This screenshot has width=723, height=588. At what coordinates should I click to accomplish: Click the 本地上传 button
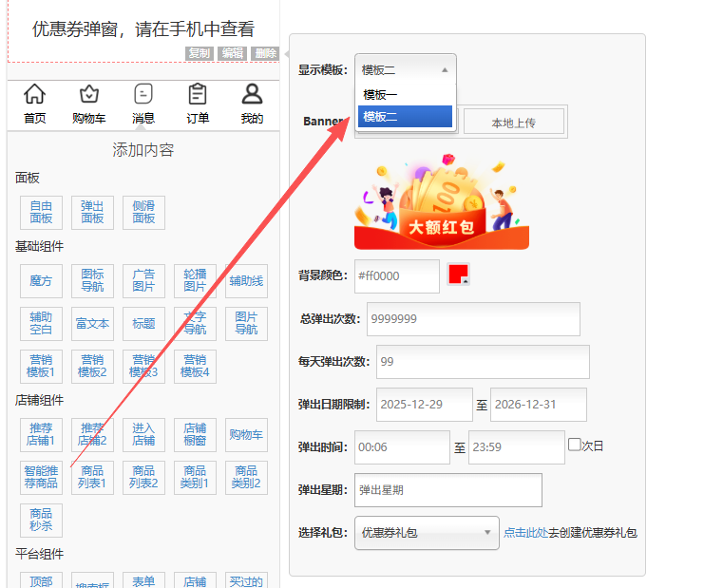tap(513, 123)
